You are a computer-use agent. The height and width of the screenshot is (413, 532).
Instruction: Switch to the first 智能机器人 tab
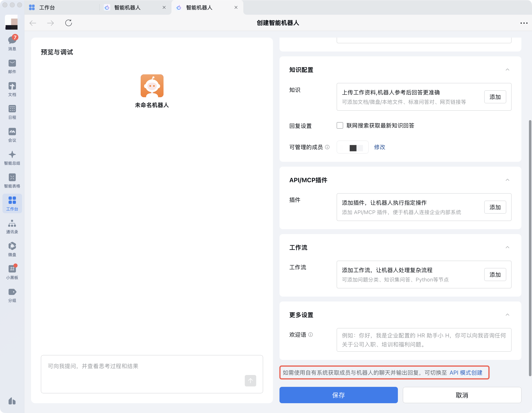click(127, 8)
